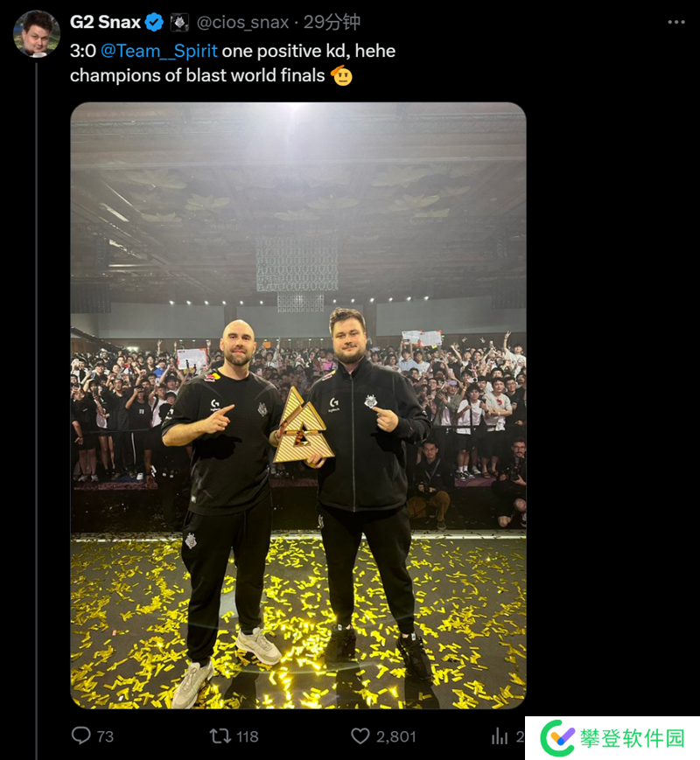The height and width of the screenshot is (760, 700).
Task: Like the tweet with the heart icon
Action: 360,736
